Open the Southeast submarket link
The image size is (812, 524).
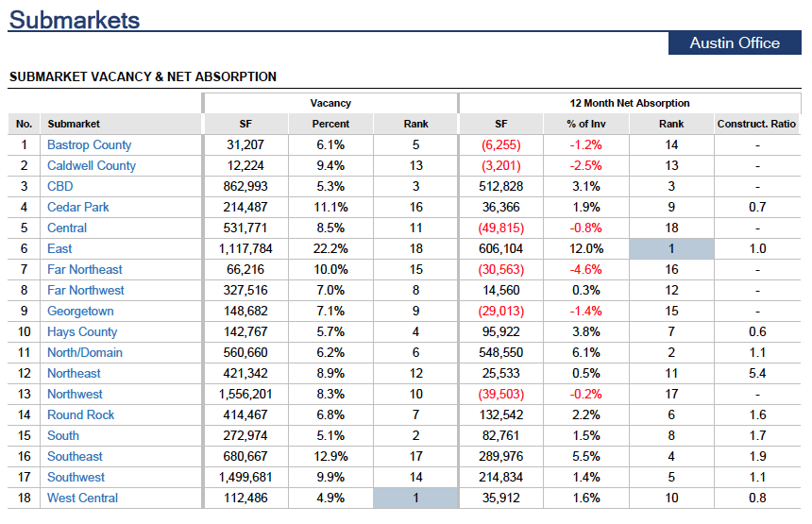pyautogui.click(x=75, y=456)
